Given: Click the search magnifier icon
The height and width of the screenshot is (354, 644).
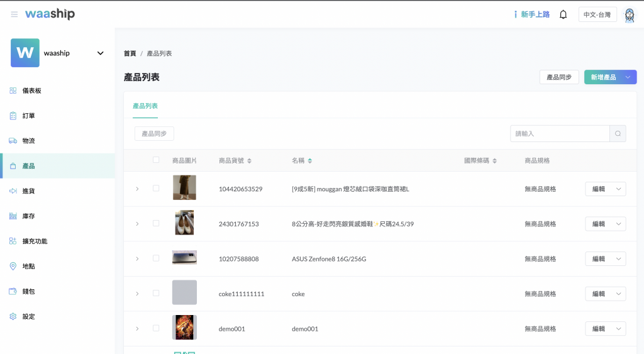Looking at the screenshot, I should coord(618,133).
